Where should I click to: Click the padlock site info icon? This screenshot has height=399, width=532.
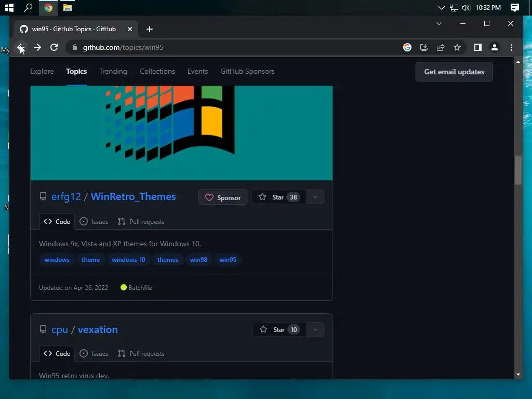click(x=75, y=47)
